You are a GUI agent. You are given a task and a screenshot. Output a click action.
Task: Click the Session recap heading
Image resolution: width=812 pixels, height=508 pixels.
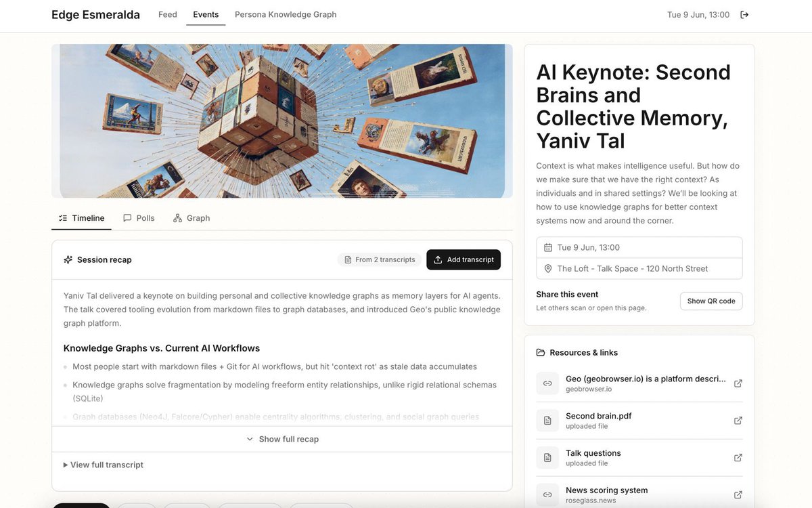click(x=104, y=259)
